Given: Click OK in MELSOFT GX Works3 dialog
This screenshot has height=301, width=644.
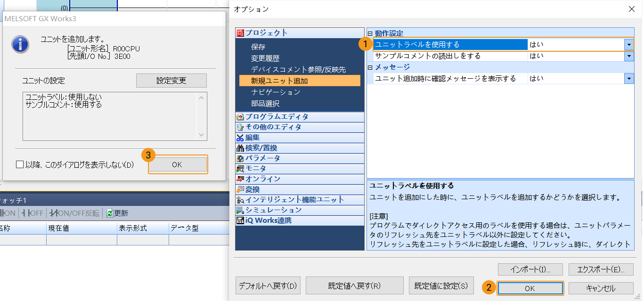Looking at the screenshot, I should [177, 164].
